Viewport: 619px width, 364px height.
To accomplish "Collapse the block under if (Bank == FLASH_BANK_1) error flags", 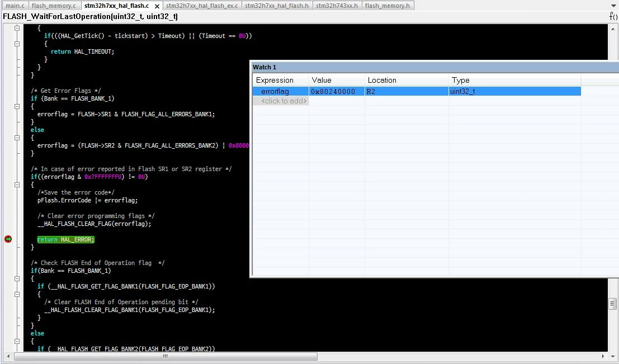I will [x=17, y=106].
